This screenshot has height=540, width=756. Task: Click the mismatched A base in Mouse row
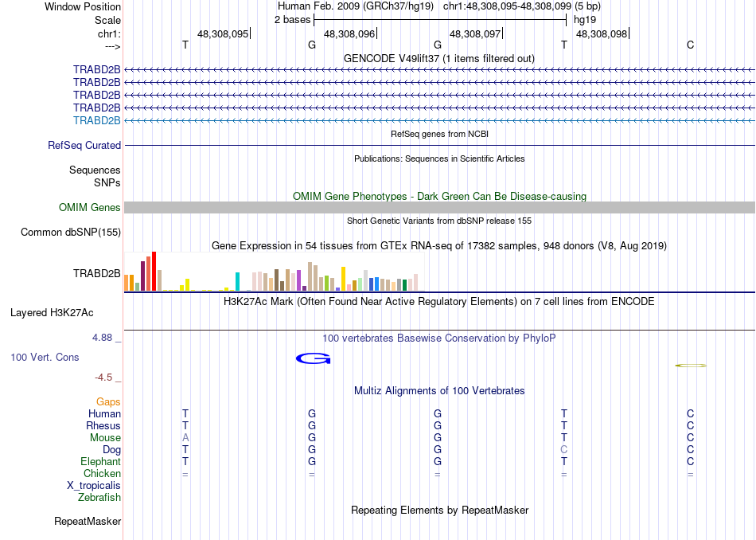(185, 438)
